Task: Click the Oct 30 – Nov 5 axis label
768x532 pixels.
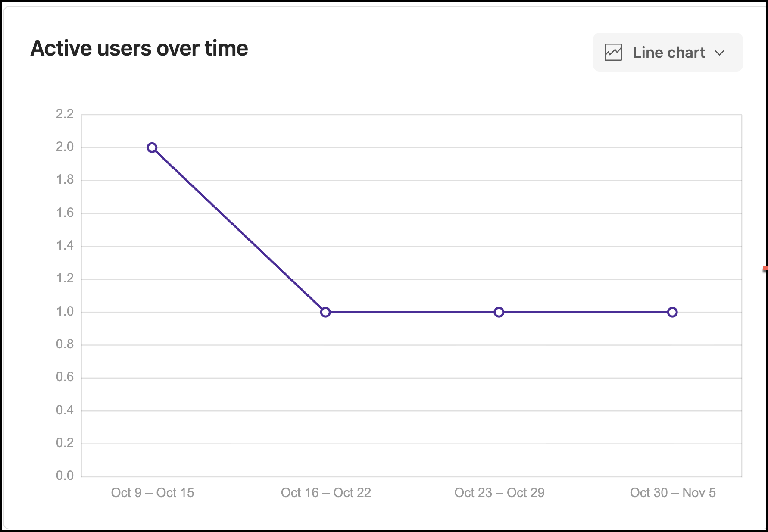Action: (x=672, y=493)
